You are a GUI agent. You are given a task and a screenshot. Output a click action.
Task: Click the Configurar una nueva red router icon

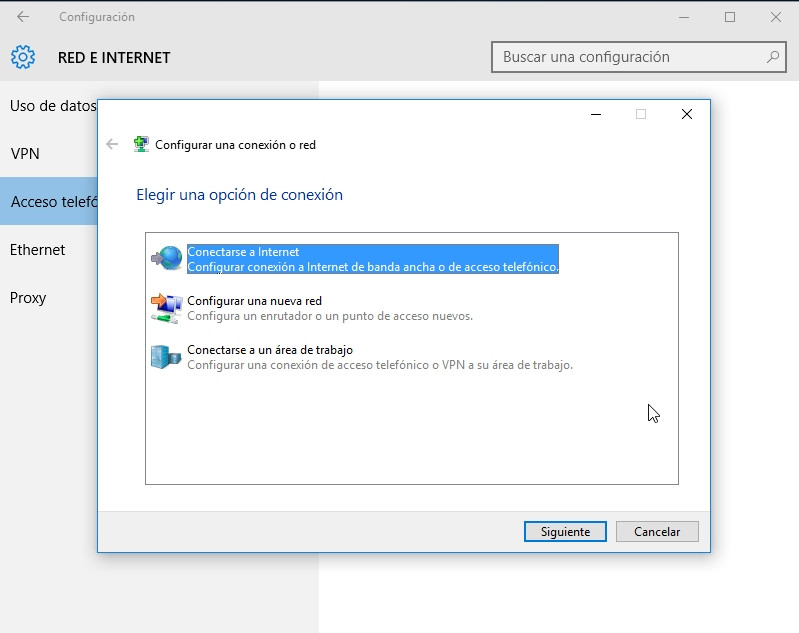[x=166, y=307]
